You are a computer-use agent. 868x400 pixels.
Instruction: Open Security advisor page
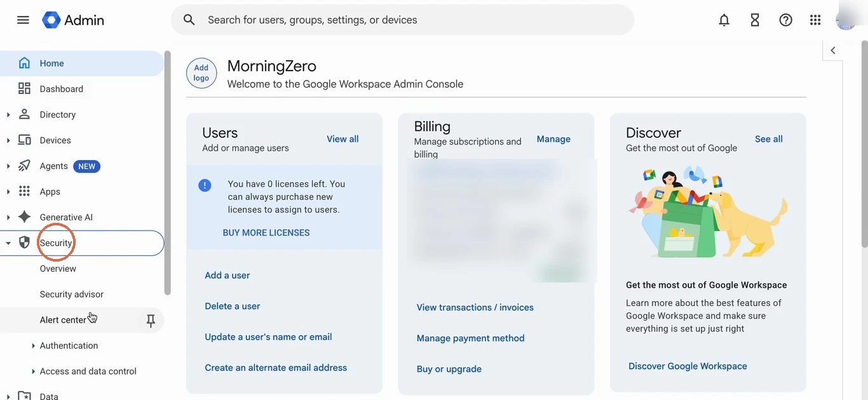point(71,294)
